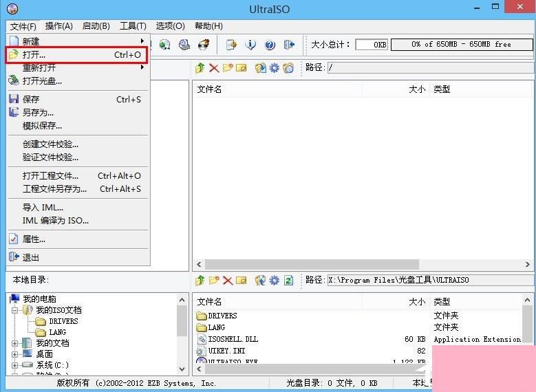Image resolution: width=536 pixels, height=392 pixels.
Task: Open the 重新打开 recent files submenu
Action: click(78, 67)
